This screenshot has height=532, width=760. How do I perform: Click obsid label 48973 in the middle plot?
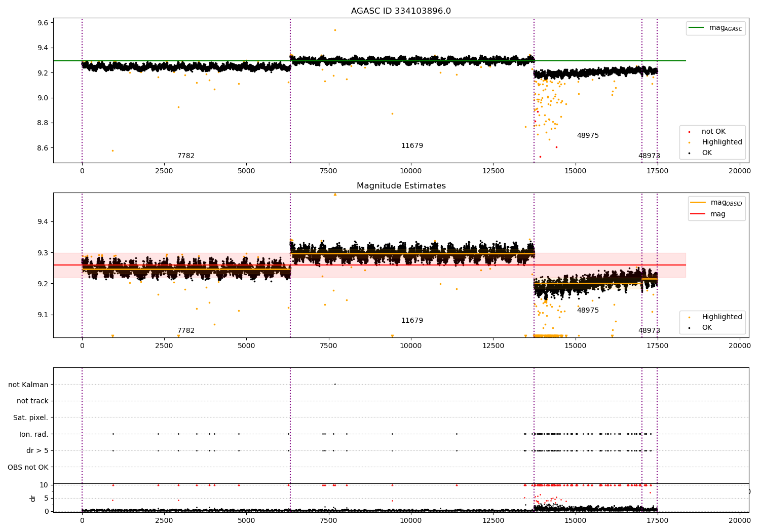pos(649,331)
